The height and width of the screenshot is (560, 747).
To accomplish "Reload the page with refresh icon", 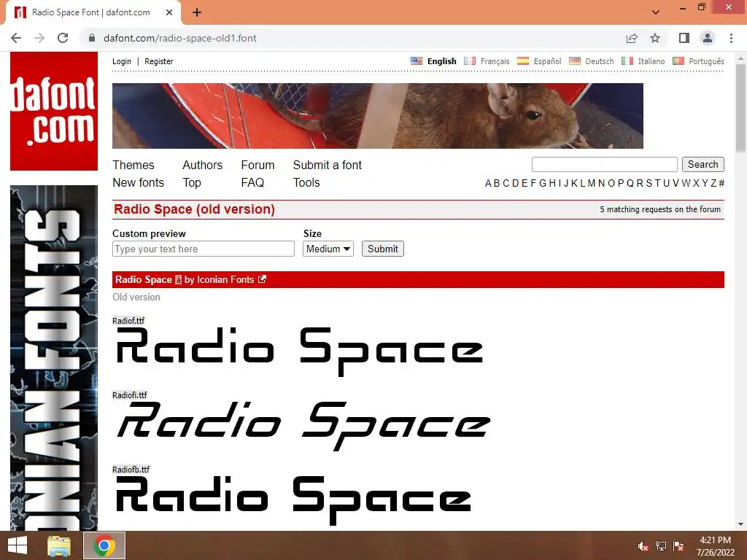I will pos(63,38).
